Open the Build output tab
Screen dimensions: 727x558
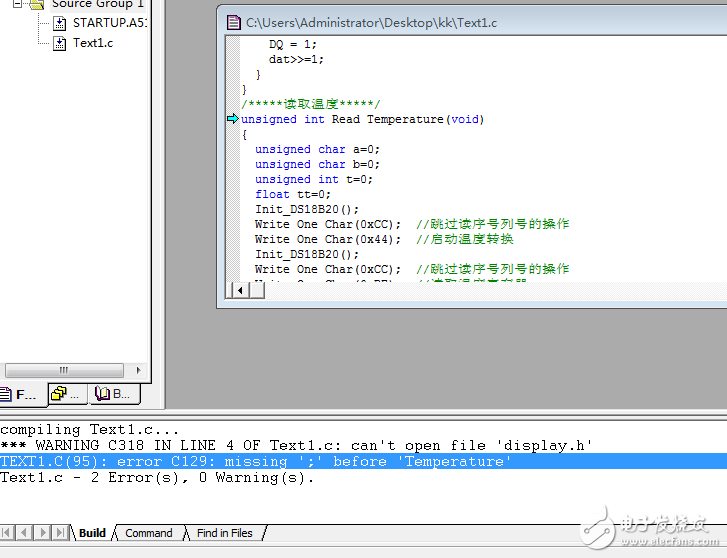(x=92, y=533)
